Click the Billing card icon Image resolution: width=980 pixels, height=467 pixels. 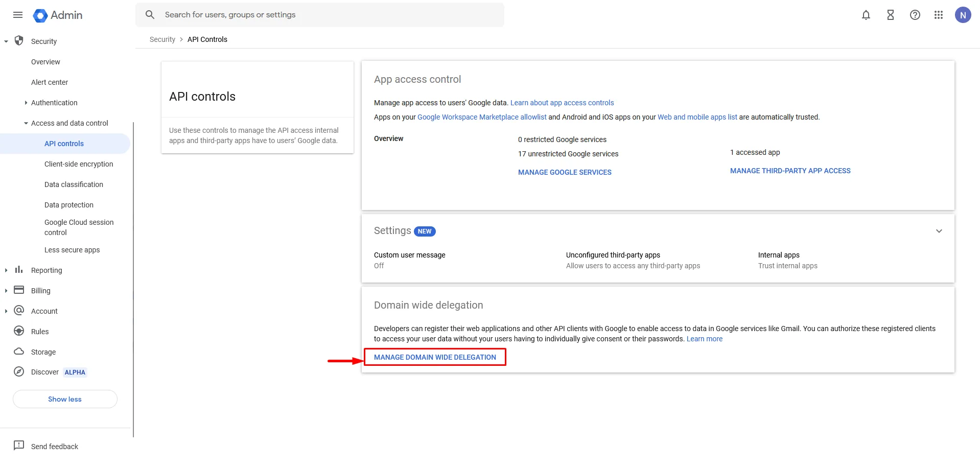tap(19, 290)
